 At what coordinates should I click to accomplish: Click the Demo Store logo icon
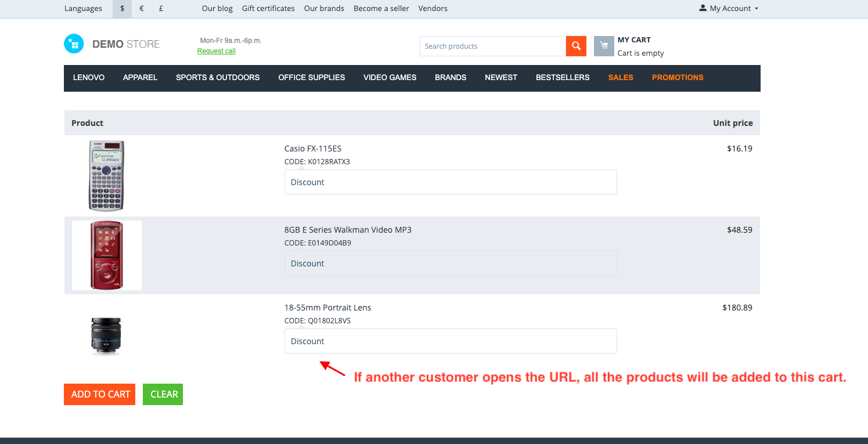[74, 44]
